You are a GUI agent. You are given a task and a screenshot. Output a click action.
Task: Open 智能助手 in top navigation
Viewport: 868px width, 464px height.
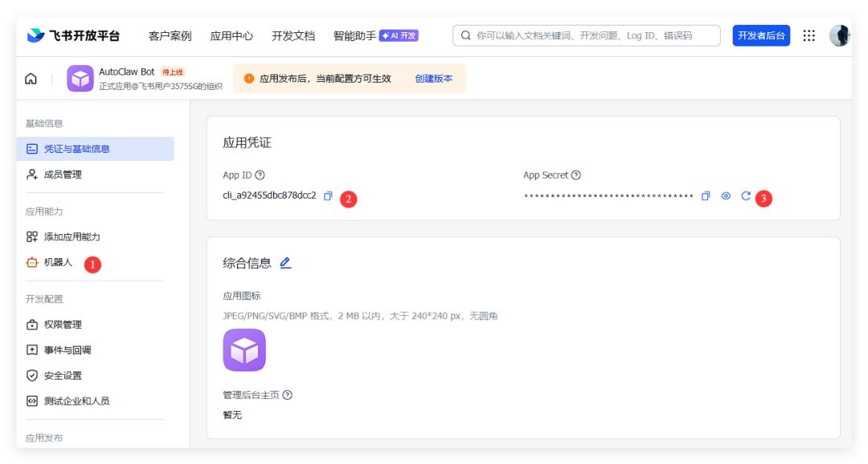(x=354, y=36)
